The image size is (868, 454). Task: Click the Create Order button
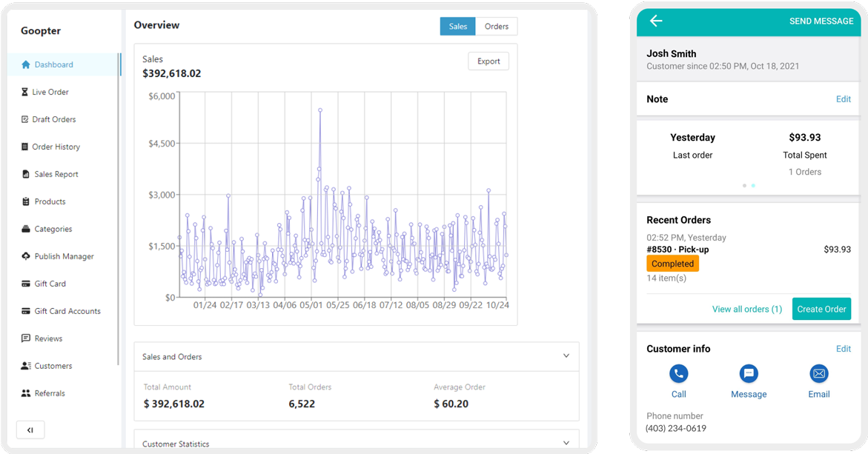pyautogui.click(x=821, y=309)
